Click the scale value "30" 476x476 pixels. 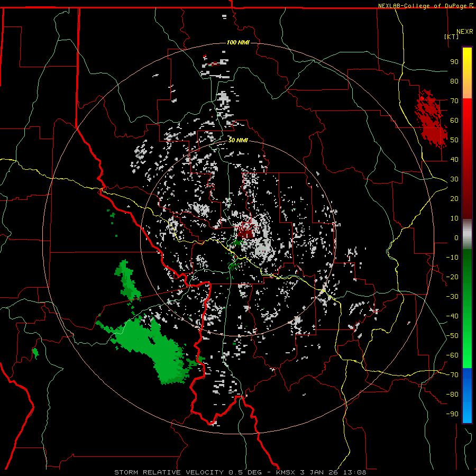[454, 179]
